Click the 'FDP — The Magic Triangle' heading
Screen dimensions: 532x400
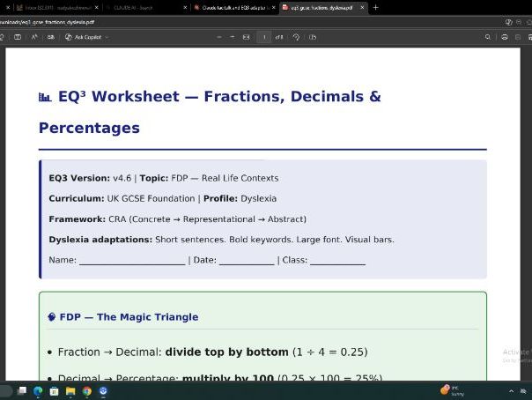point(129,317)
